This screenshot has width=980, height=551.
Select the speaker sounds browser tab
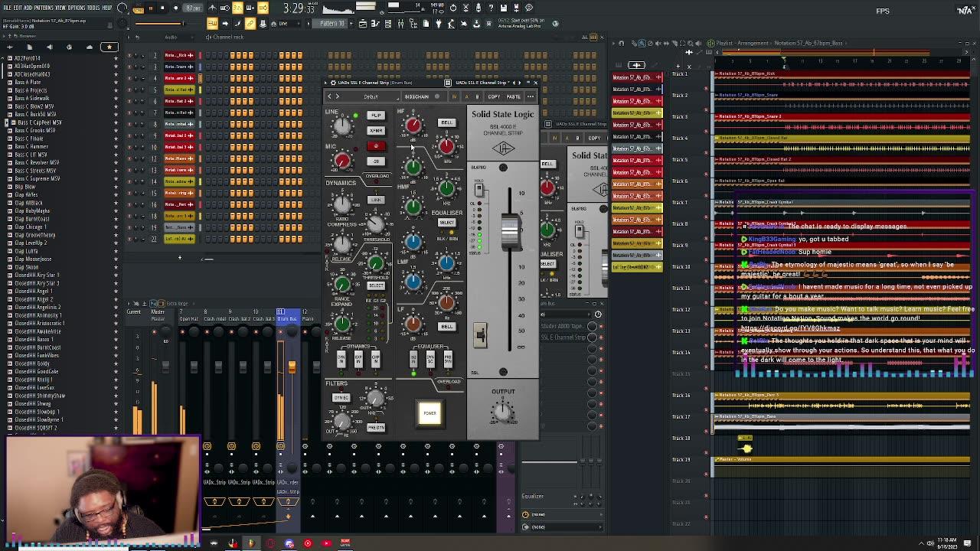[49, 47]
